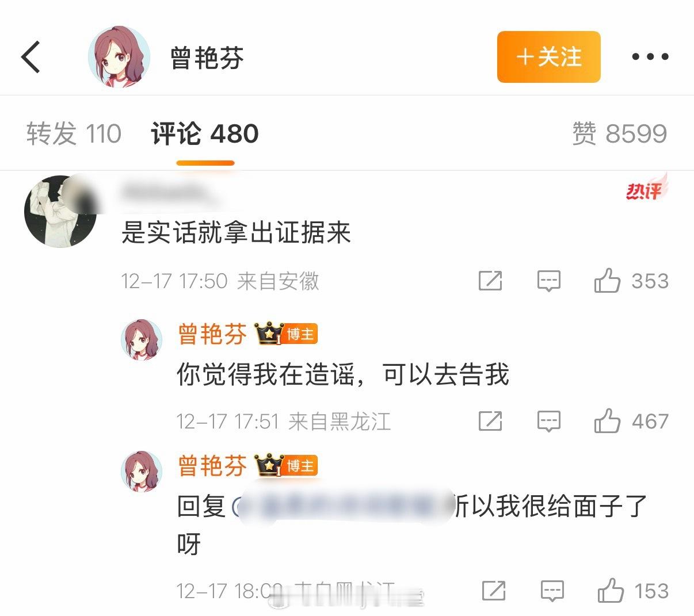The image size is (694, 616).
Task: Select the 评论 480 tab
Action: 205,133
